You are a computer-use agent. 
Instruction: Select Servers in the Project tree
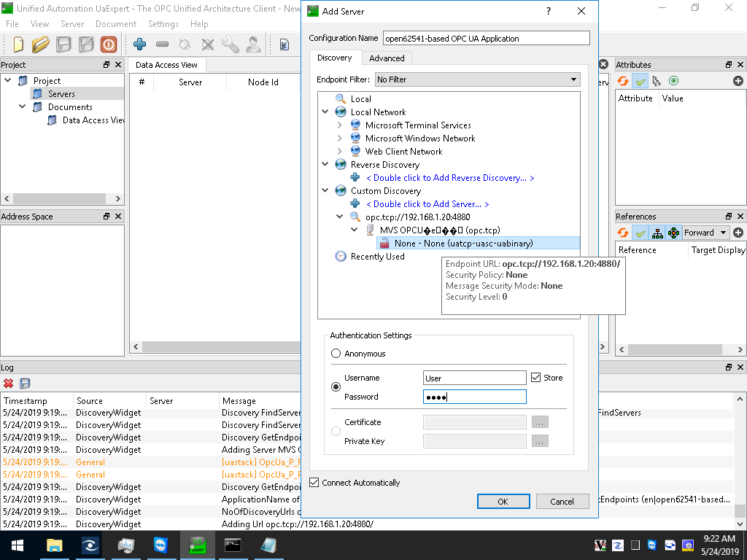(61, 94)
